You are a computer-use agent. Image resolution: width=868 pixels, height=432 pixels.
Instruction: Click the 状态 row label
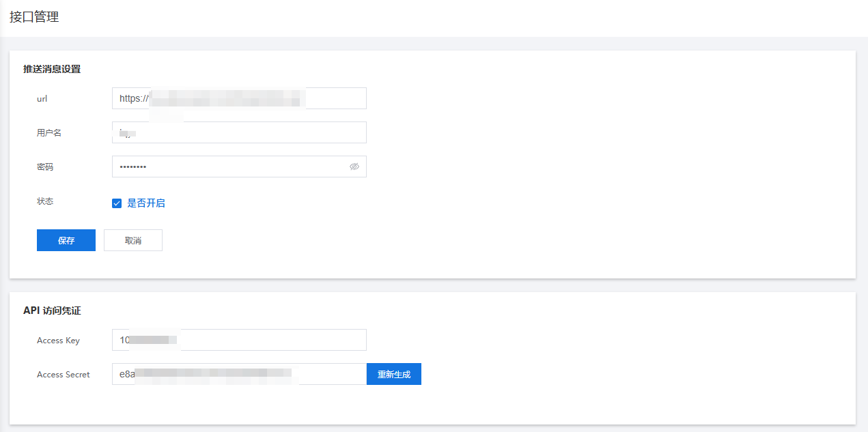pos(45,201)
